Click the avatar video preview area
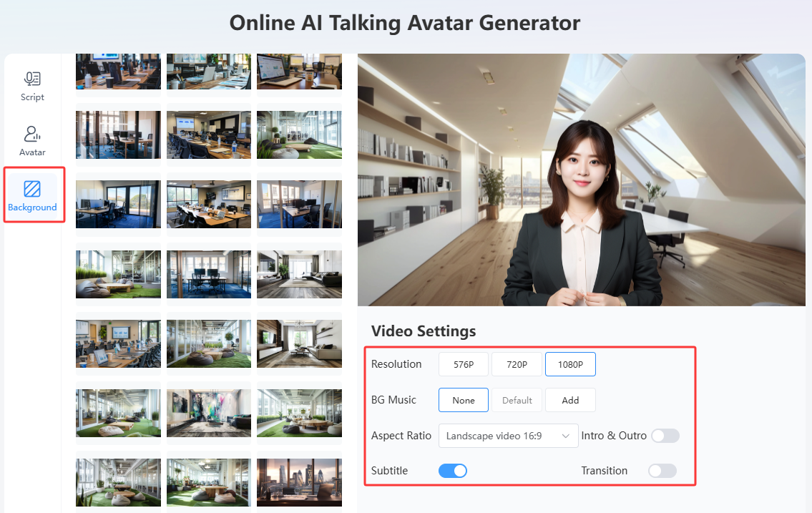This screenshot has width=812, height=513. (x=581, y=180)
